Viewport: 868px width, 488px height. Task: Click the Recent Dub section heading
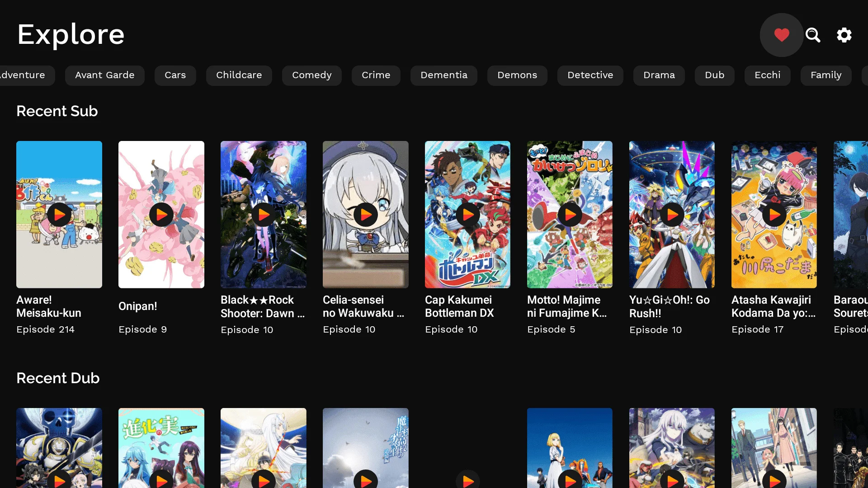pos(58,378)
